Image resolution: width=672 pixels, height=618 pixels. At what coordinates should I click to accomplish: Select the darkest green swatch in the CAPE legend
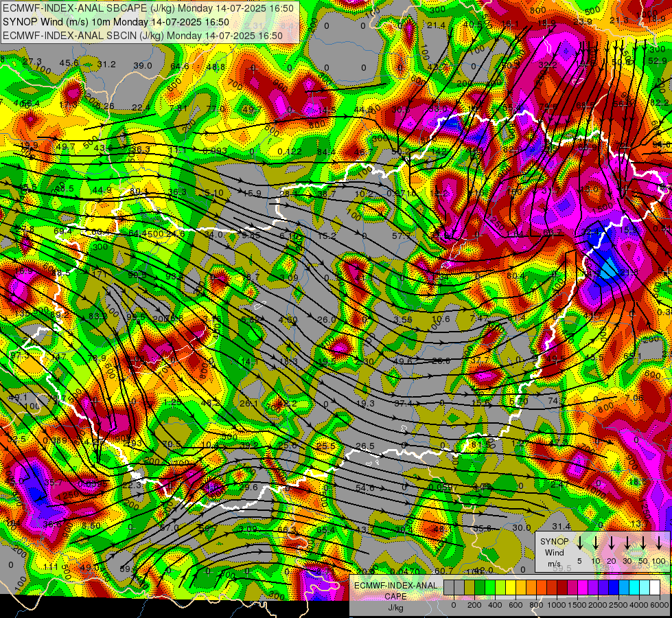[x=480, y=588]
